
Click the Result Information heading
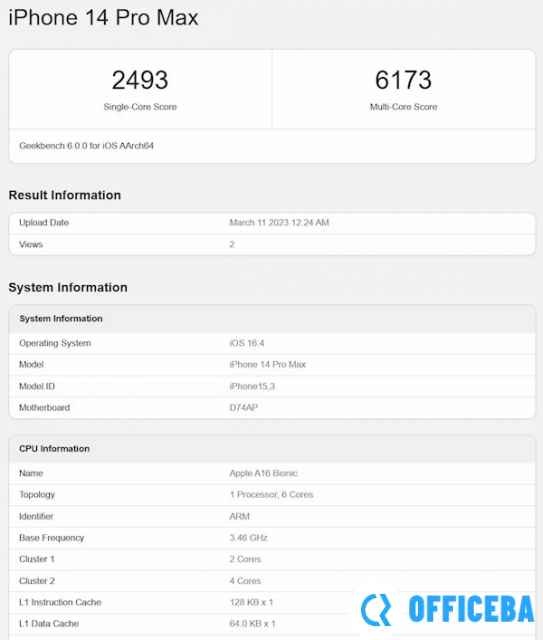click(x=65, y=195)
